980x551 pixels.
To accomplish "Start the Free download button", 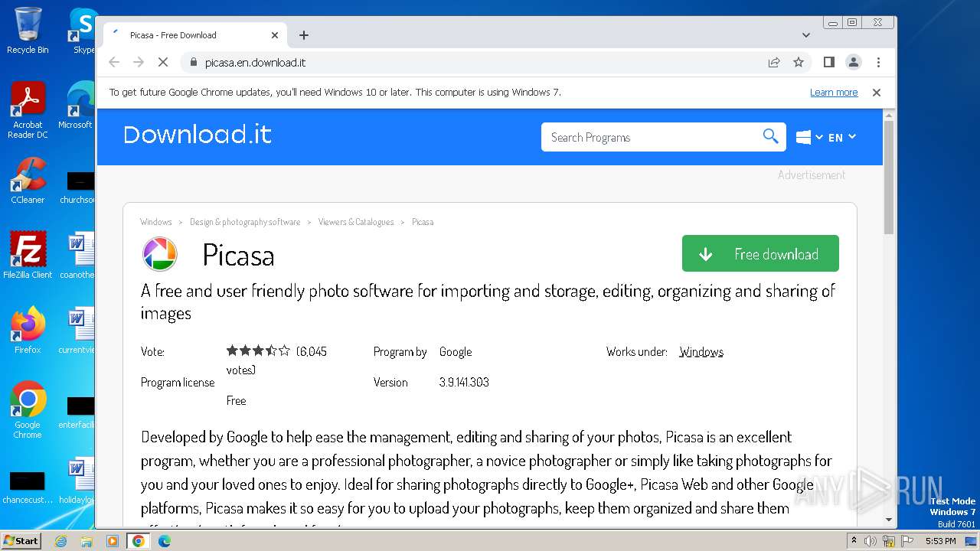I will point(760,253).
